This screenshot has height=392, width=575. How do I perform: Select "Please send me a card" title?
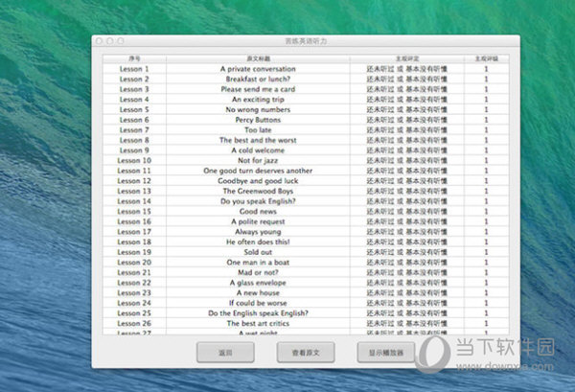(x=258, y=89)
